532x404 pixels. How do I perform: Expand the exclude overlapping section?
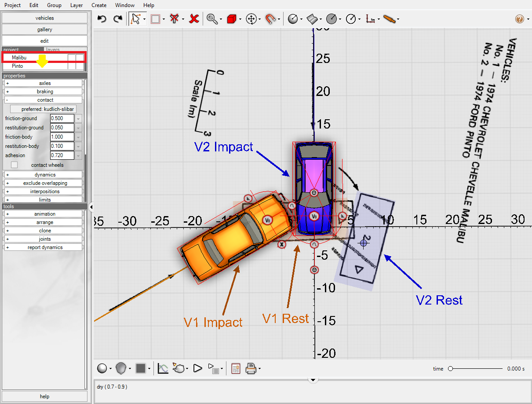tap(43, 183)
